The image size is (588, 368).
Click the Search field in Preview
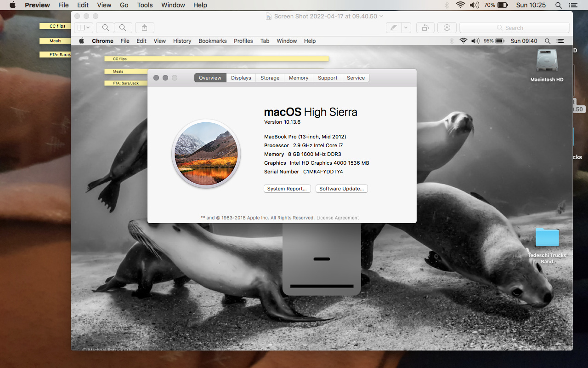point(514,28)
